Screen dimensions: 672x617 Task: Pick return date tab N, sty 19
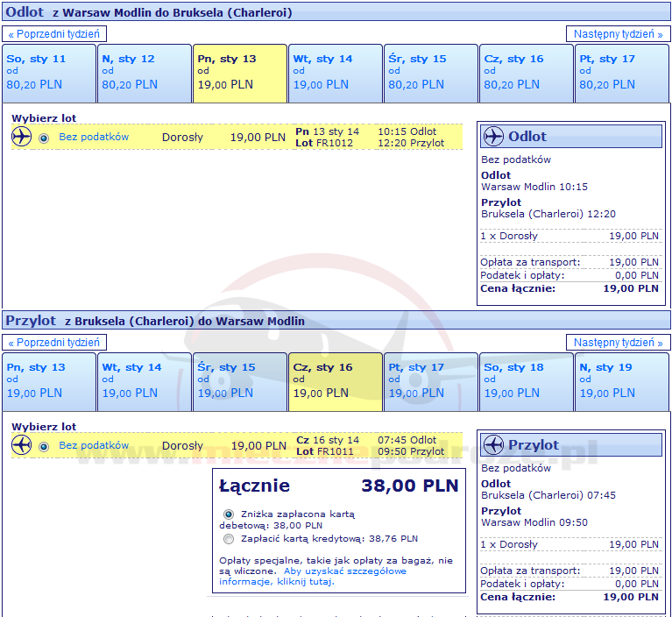pyautogui.click(x=621, y=381)
